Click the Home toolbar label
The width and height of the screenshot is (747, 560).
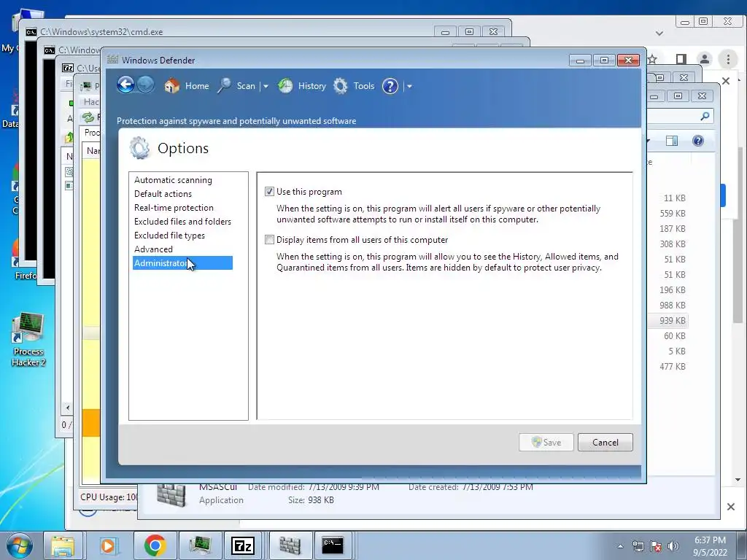click(x=197, y=86)
